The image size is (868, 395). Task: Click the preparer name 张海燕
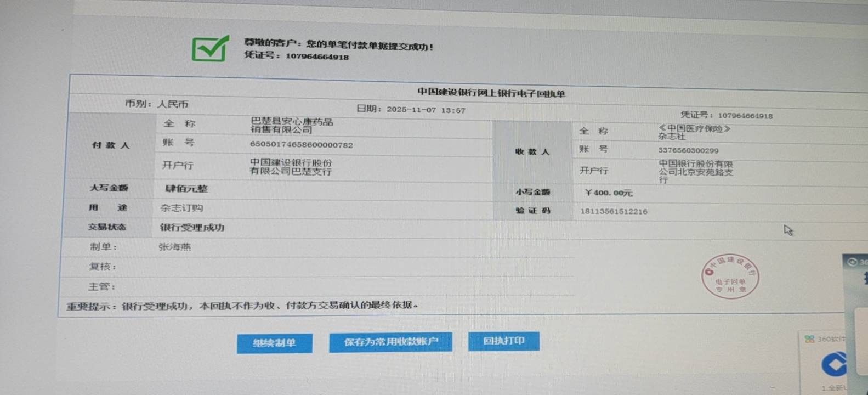(174, 247)
